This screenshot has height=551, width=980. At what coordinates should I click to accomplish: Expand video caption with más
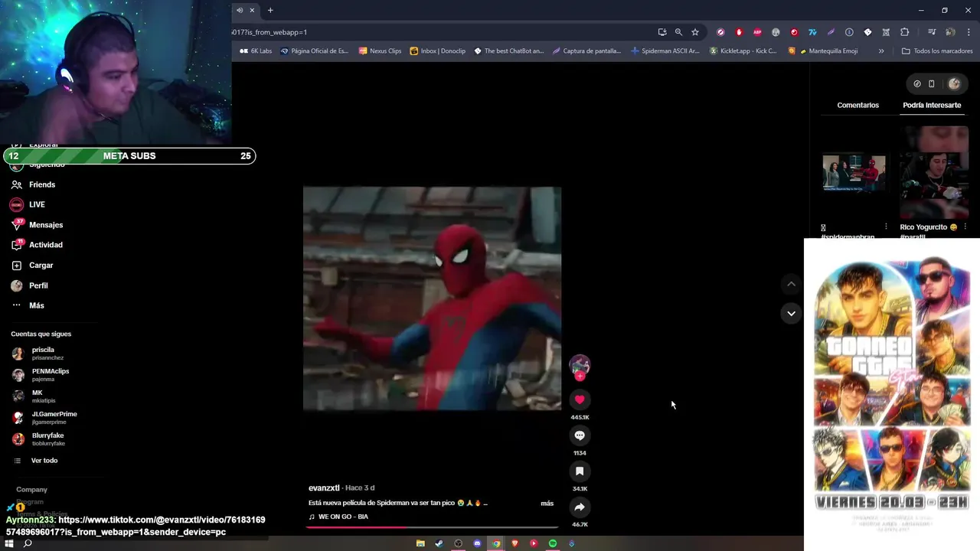(x=547, y=504)
